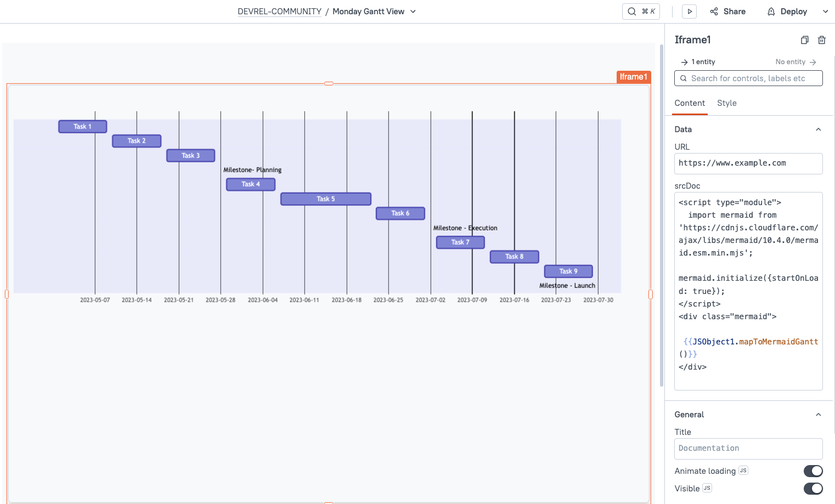Click the Share icon in the header
This screenshot has width=835, height=504.
[x=713, y=11]
